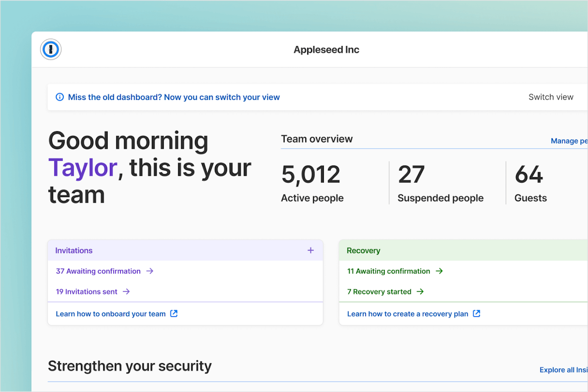Click Switch view on the banner

(x=551, y=97)
